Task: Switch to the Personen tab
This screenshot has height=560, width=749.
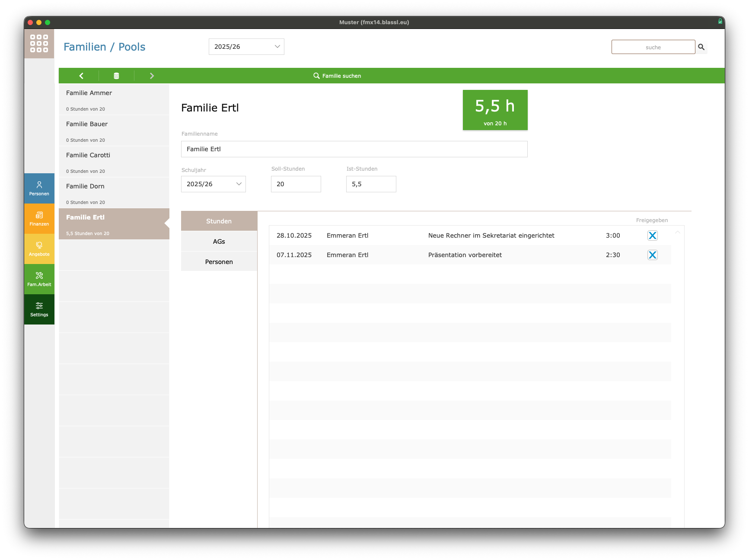Action: (219, 262)
